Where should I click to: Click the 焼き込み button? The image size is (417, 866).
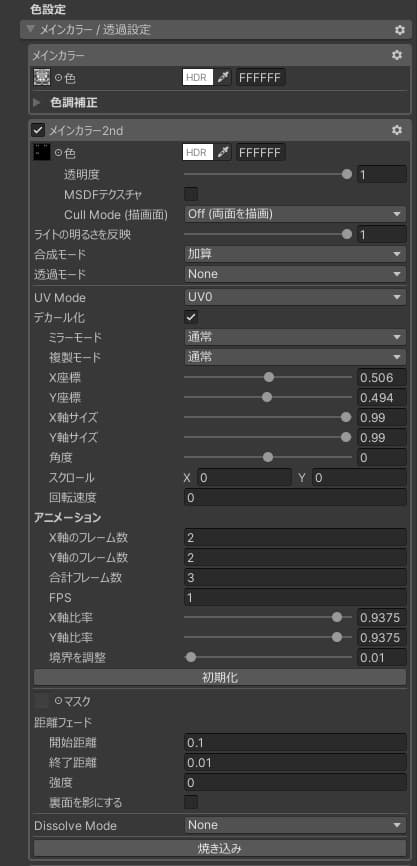click(x=220, y=848)
